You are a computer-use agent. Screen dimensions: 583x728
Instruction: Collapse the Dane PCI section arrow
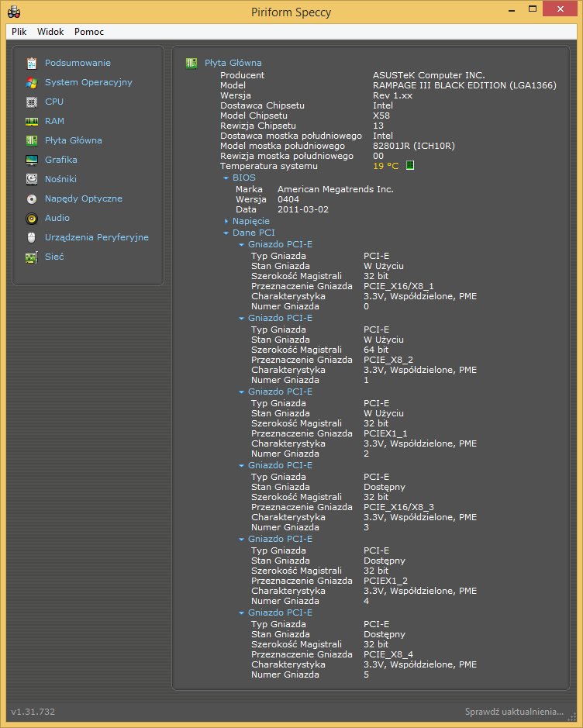tap(226, 233)
